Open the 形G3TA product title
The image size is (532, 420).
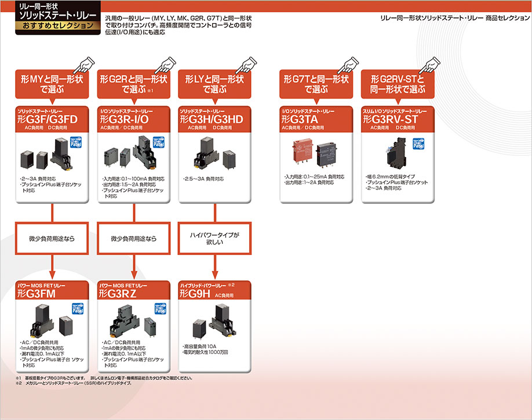[300, 119]
